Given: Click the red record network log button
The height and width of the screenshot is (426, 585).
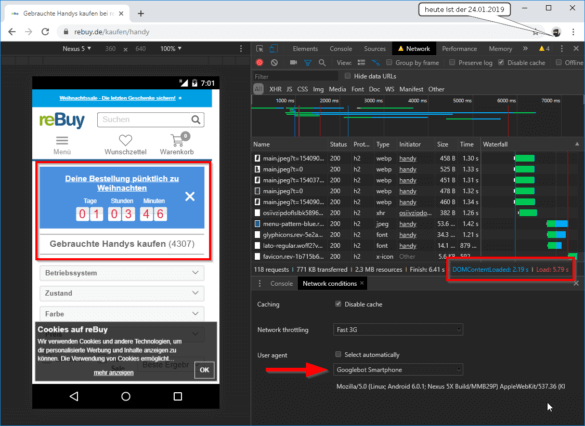Looking at the screenshot, I should 260,63.
